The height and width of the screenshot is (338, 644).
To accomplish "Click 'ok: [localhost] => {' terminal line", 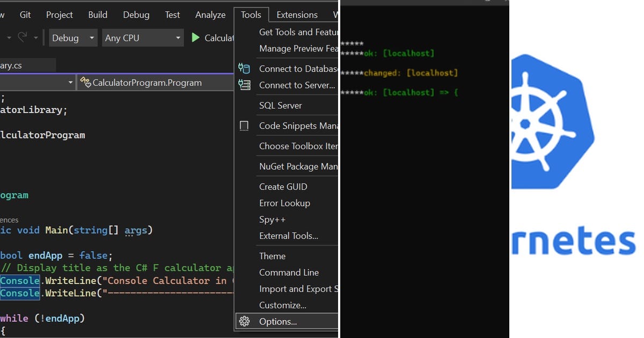I will pyautogui.click(x=411, y=93).
